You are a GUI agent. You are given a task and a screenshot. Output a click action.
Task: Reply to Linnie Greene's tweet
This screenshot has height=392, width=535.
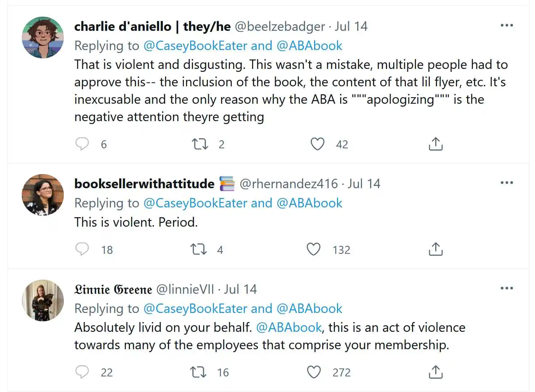tap(82, 372)
